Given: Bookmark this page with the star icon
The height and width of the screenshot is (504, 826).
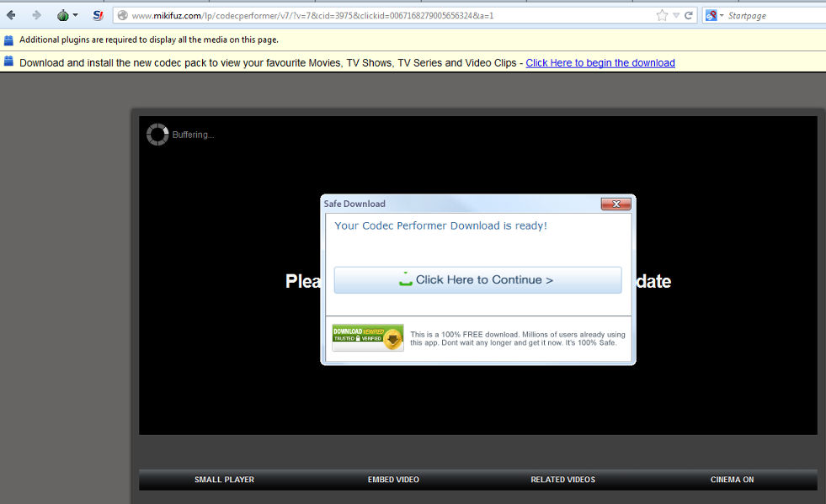Looking at the screenshot, I should [x=662, y=15].
